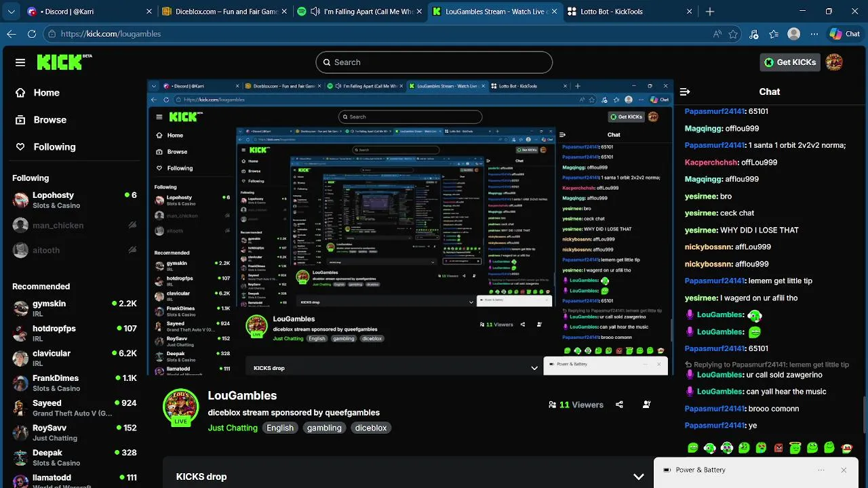Click the browser profile avatar icon
The image size is (868, 488).
tap(793, 34)
